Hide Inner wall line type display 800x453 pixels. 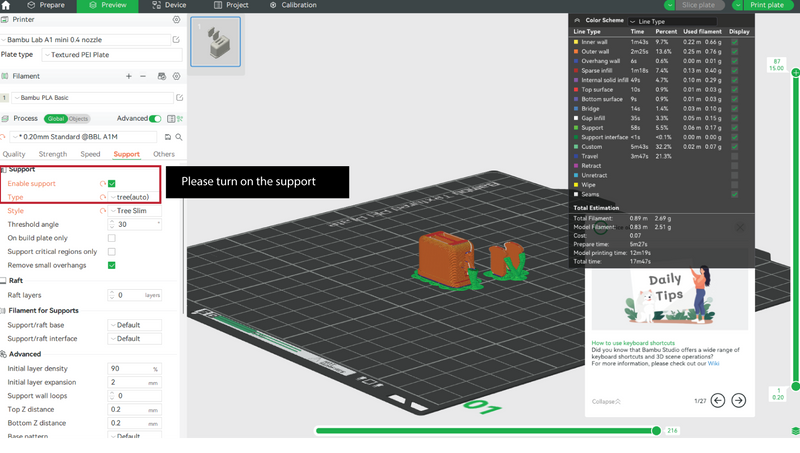735,42
